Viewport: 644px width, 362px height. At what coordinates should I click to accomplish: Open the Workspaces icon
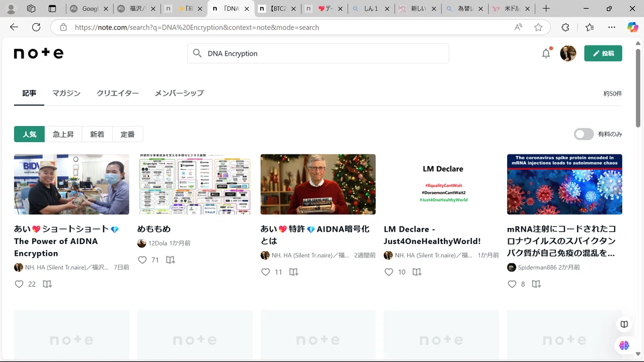[31, 9]
